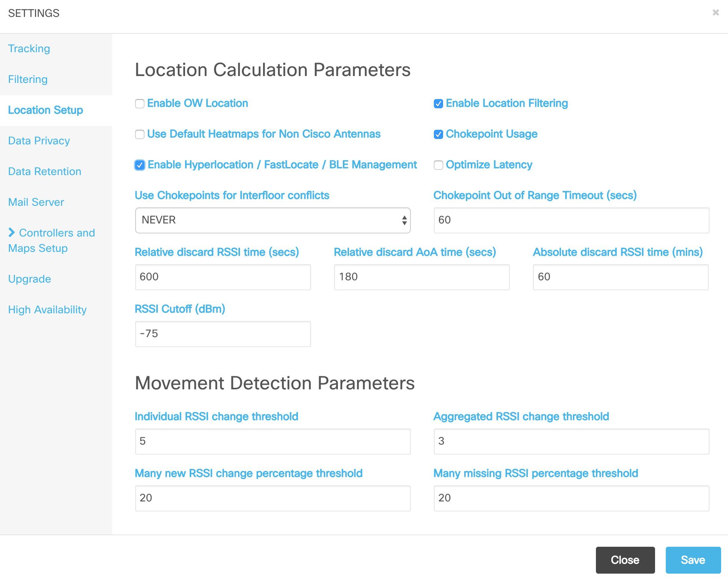Expand Controllers and Maps Setup chevron
This screenshot has height=579, width=728.
[x=12, y=232]
